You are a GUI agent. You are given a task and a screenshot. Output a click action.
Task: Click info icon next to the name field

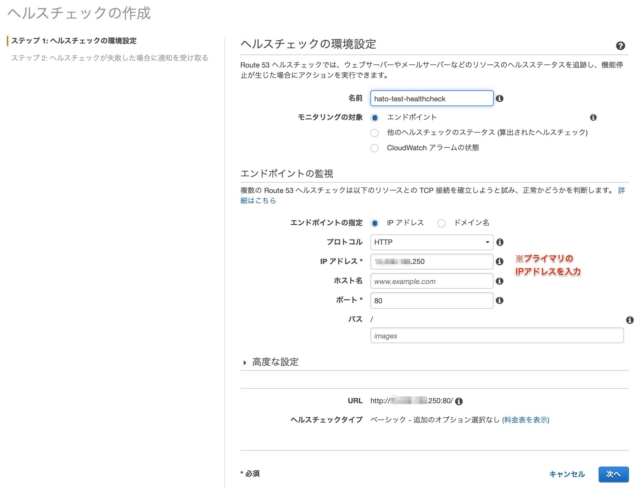(x=499, y=98)
